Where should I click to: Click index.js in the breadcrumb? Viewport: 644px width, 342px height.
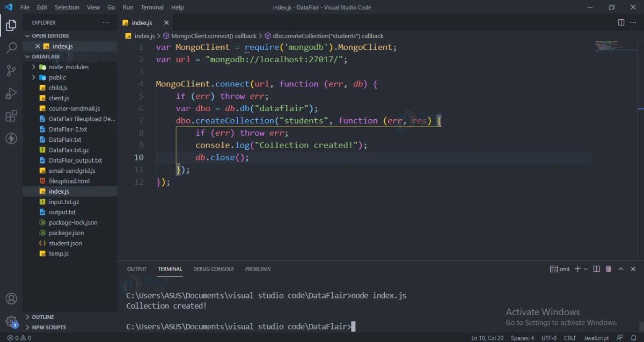click(x=144, y=36)
